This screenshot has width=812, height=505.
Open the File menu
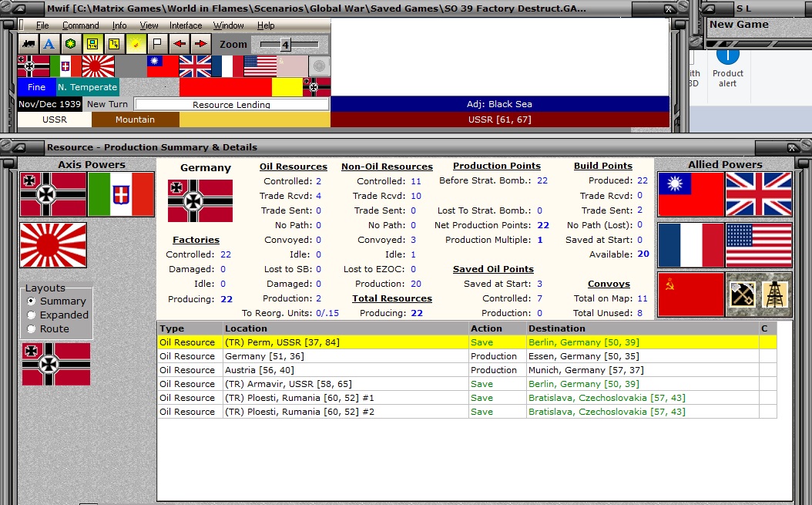42,25
